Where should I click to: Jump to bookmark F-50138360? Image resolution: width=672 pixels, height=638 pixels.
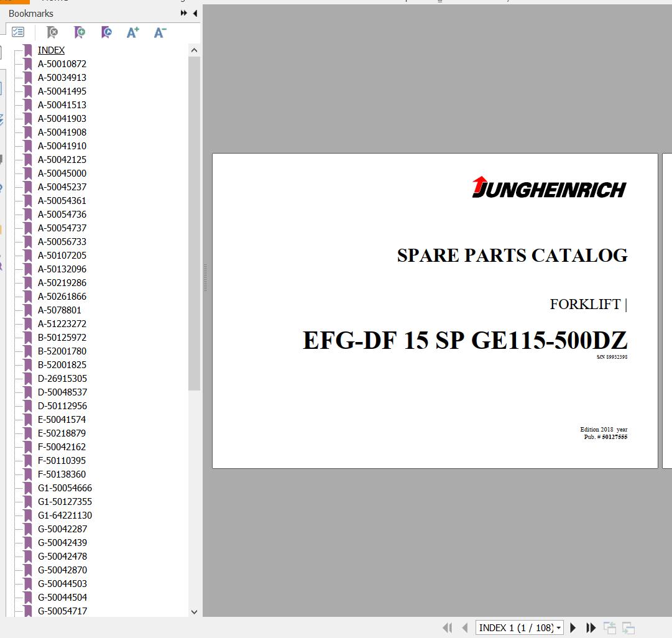click(62, 474)
